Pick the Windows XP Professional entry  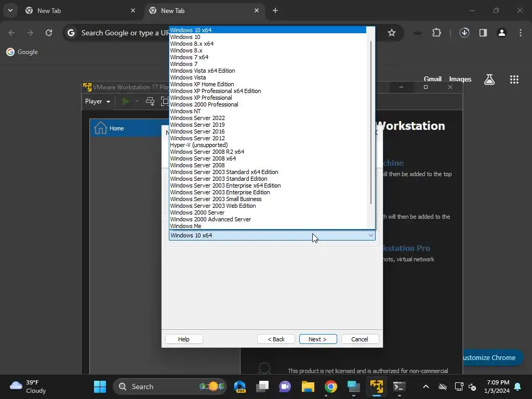[268, 98]
